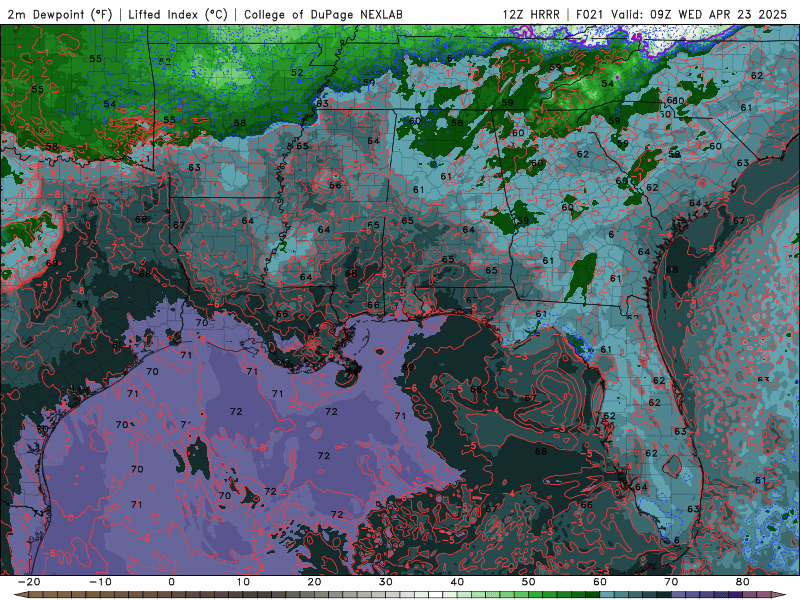This screenshot has height=600, width=800.
Task: Click the 40 tick label on color scale
Action: point(457,582)
